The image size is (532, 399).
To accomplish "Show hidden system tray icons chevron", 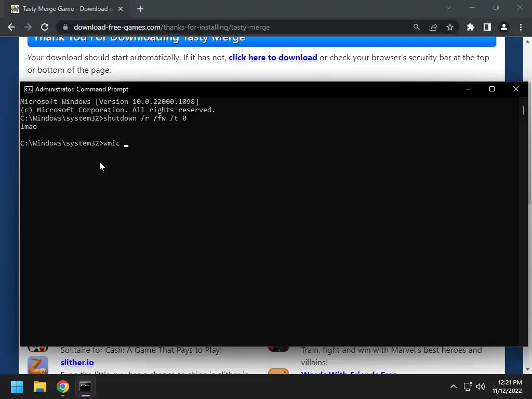I will (x=453, y=387).
